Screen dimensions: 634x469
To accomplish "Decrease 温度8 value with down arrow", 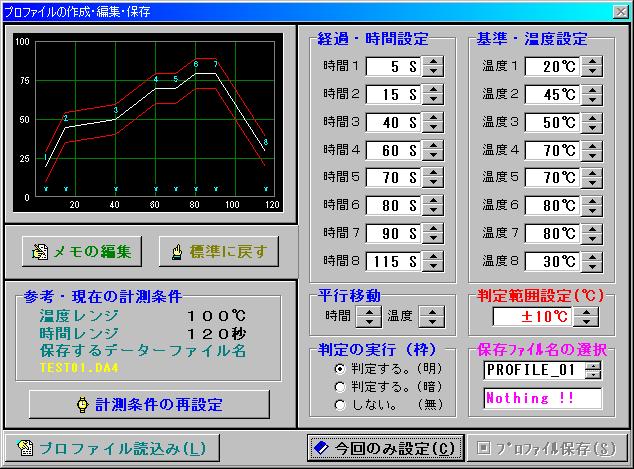I will 592,266.
